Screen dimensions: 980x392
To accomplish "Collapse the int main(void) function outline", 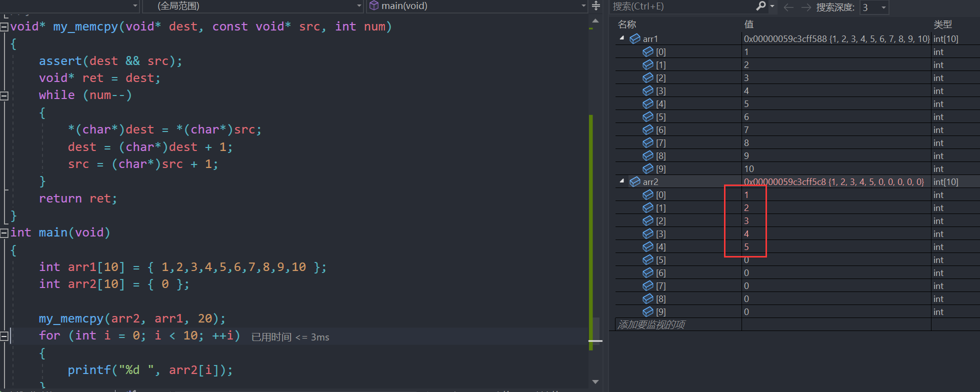I will click(x=4, y=233).
